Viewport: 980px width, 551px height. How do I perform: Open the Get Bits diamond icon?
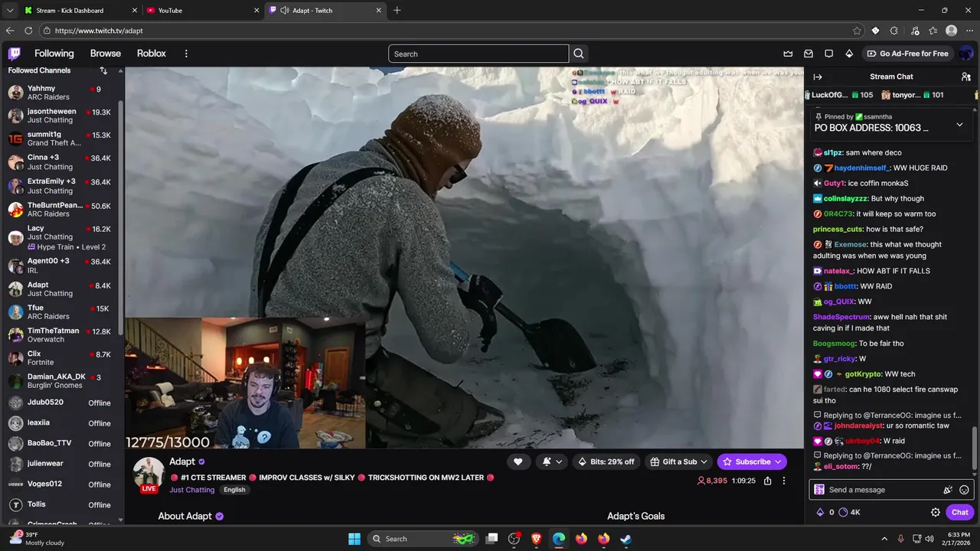coord(849,54)
